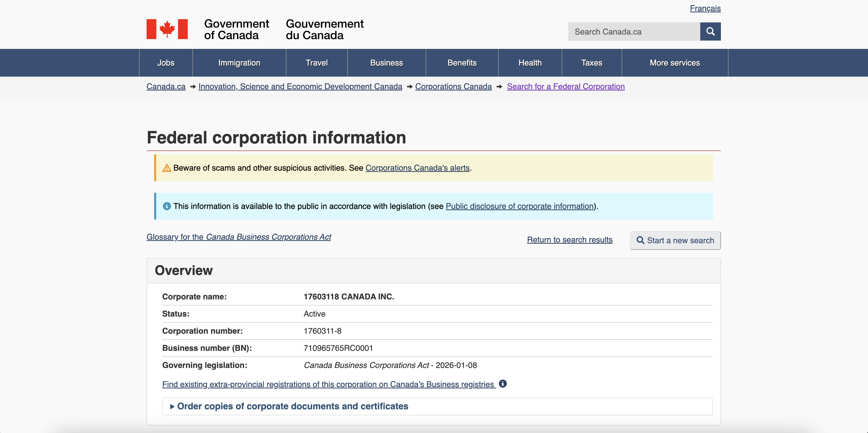The height and width of the screenshot is (433, 868).
Task: Open the Business menu
Action: (386, 63)
